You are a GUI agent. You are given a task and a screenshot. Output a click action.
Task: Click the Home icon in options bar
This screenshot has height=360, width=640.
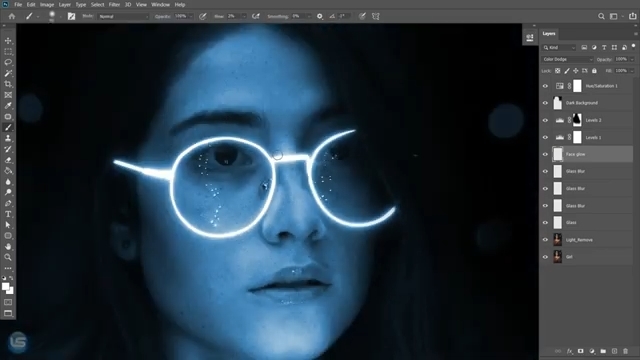coord(12,16)
